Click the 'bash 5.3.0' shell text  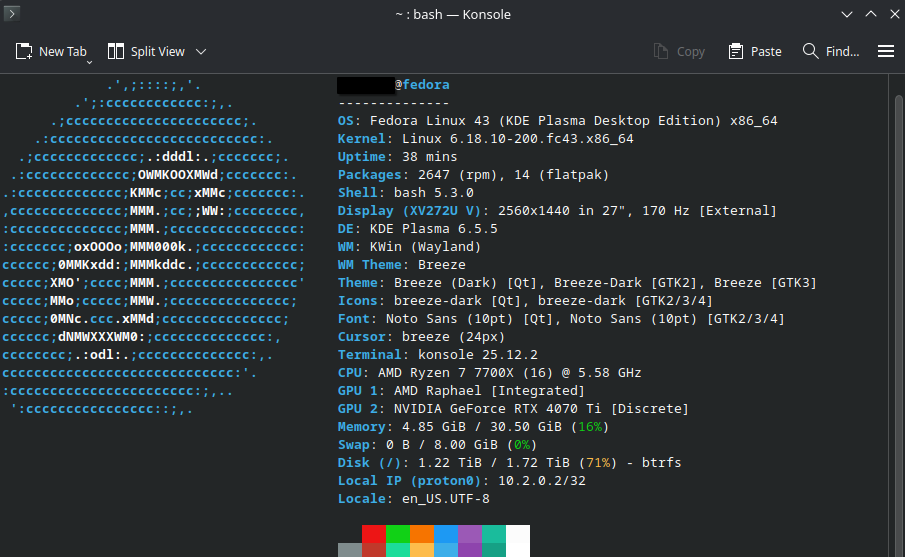(x=433, y=192)
